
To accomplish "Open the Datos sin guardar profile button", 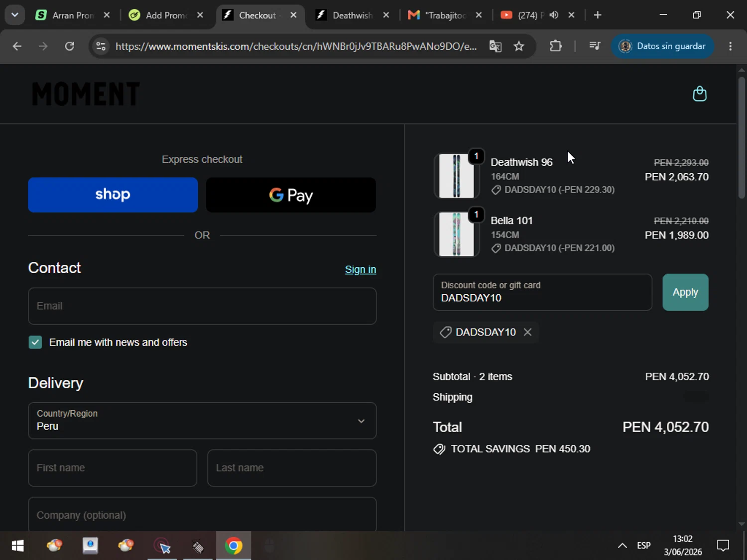I will (x=662, y=46).
